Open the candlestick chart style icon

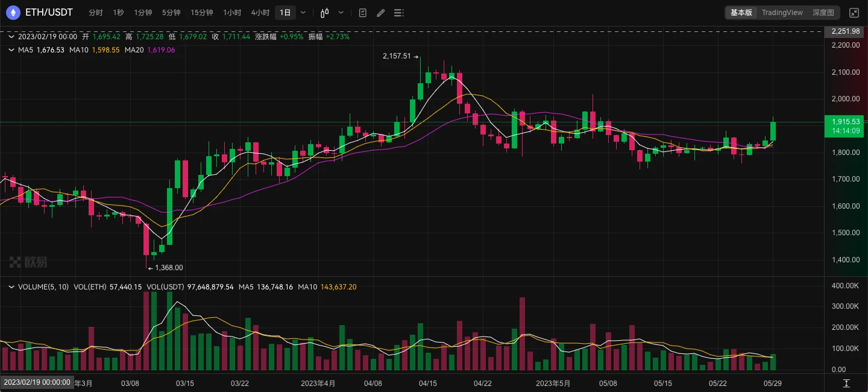(x=325, y=13)
